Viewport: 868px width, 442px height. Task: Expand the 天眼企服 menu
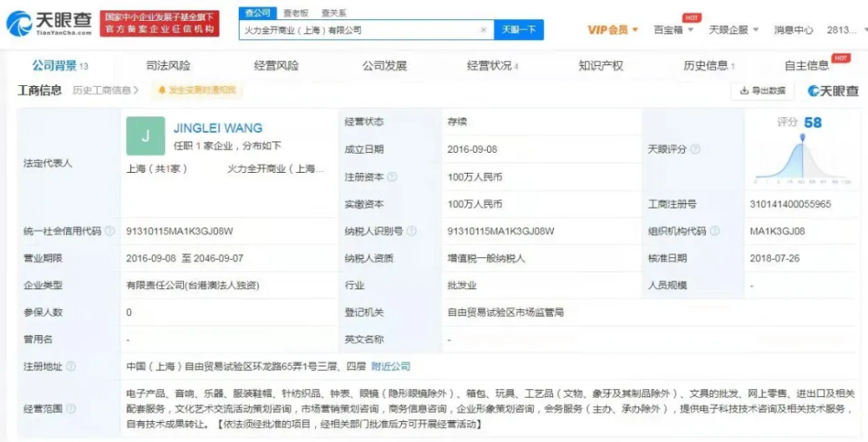[x=733, y=30]
